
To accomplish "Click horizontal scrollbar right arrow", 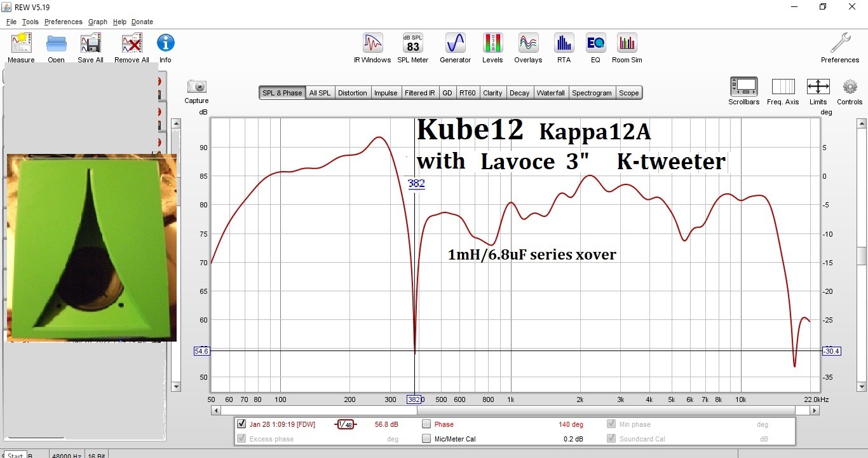I will tap(815, 411).
